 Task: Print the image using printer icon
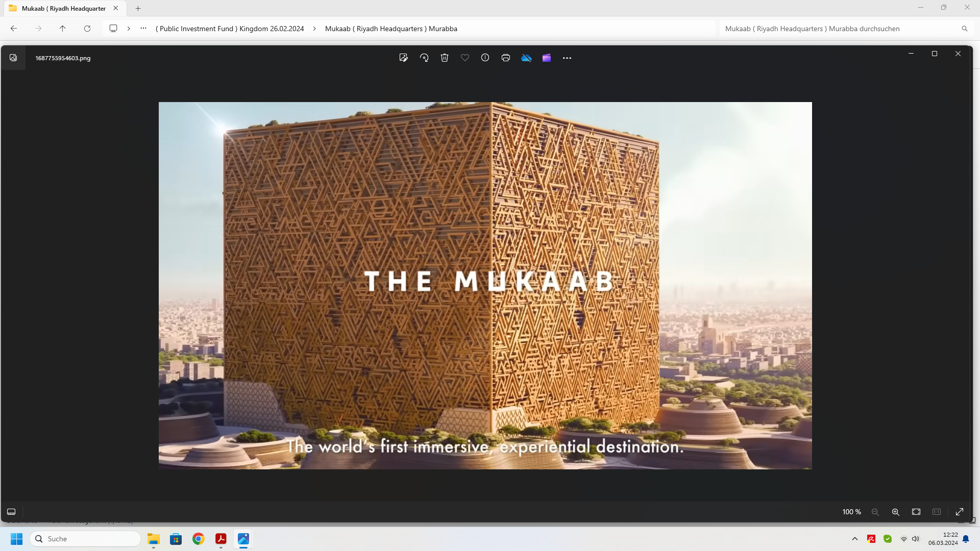pos(506,58)
